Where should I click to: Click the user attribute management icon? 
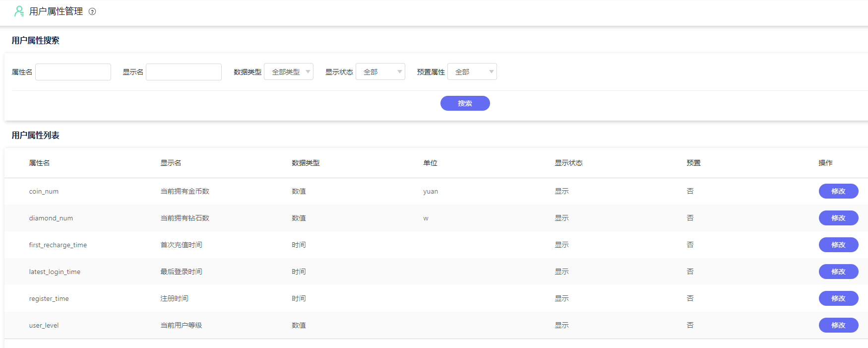pyautogui.click(x=19, y=11)
